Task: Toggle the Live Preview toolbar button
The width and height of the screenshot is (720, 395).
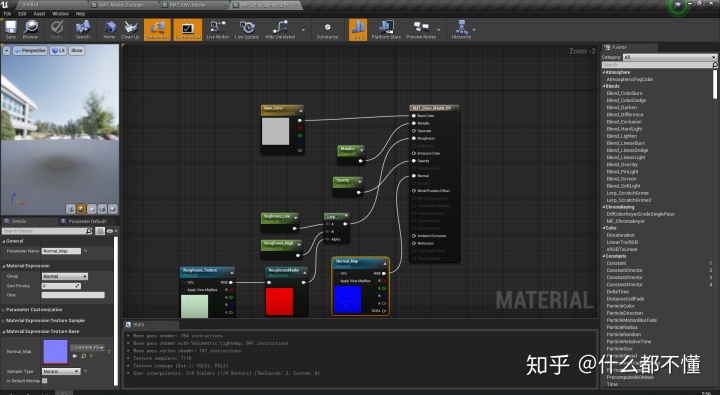Action: 187,29
